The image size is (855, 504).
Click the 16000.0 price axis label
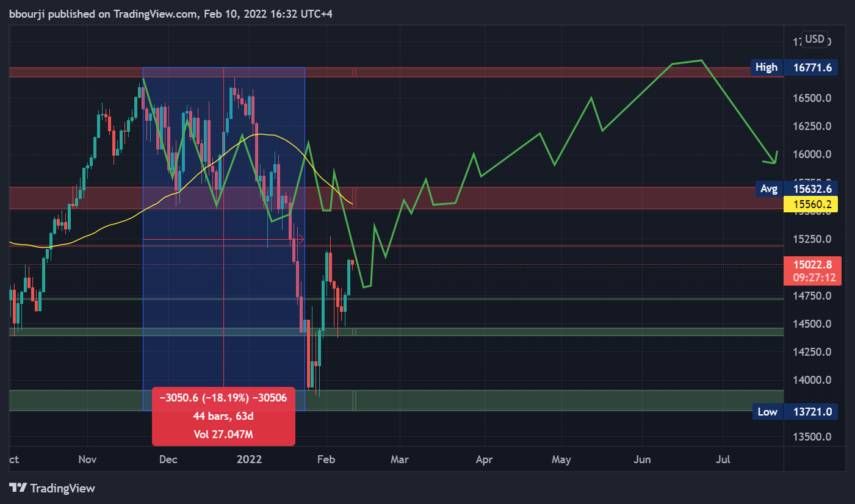tap(812, 154)
